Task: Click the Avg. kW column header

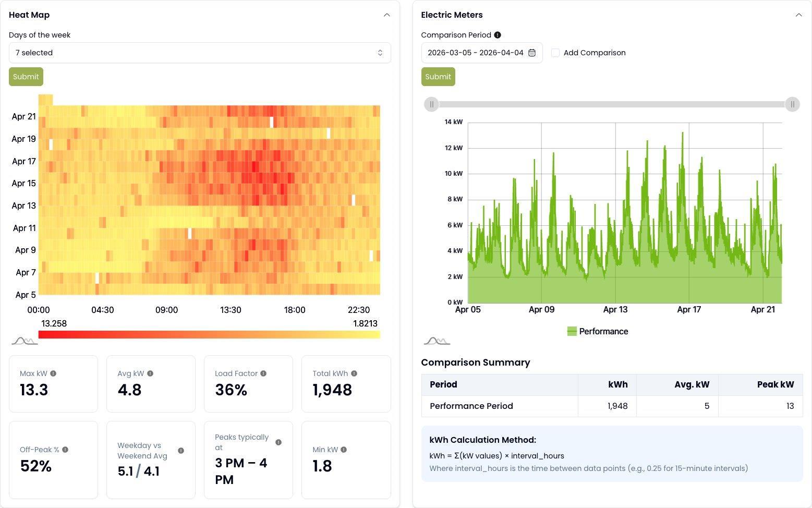Action: coord(692,385)
